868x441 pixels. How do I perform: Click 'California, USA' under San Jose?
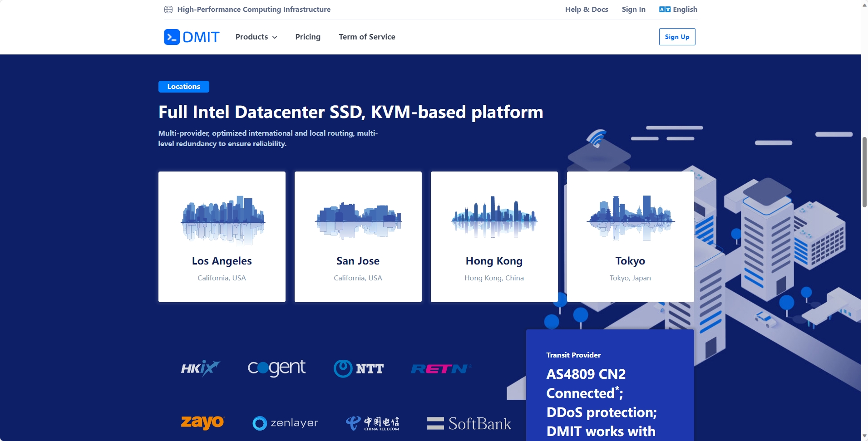358,278
